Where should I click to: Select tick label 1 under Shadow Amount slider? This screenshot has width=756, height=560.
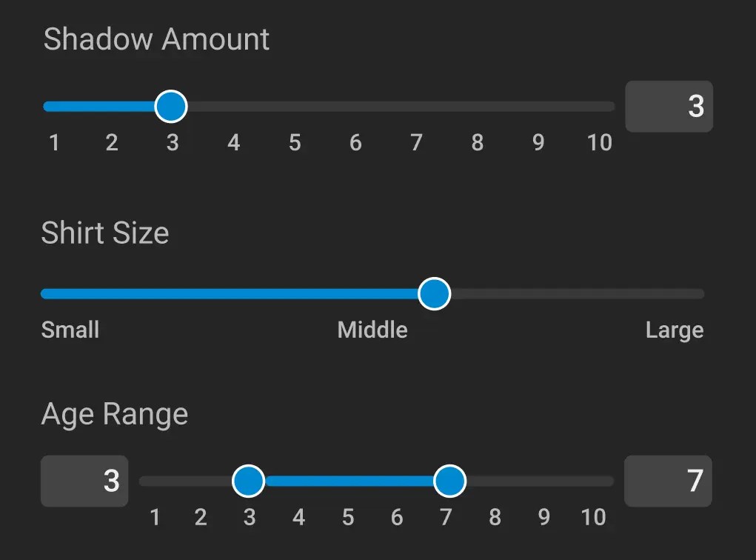[x=53, y=143]
